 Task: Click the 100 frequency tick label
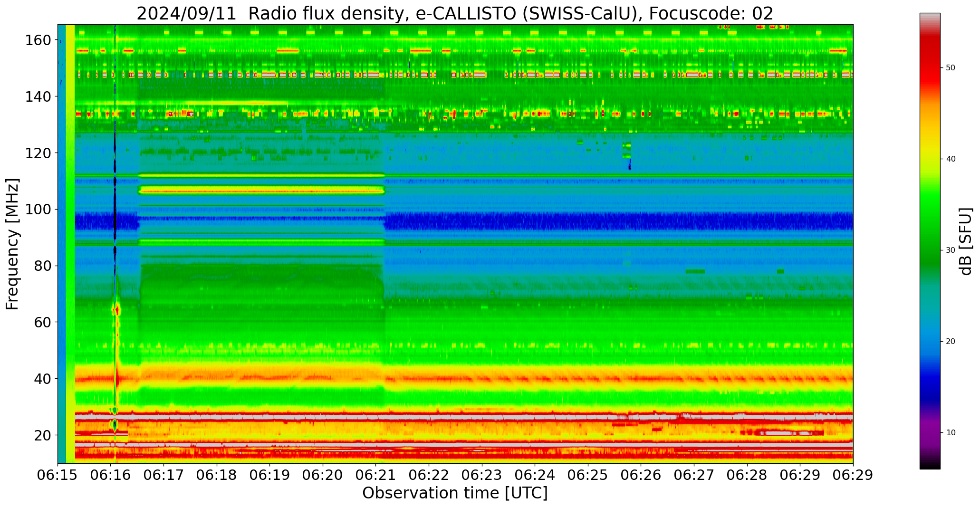[x=38, y=210]
